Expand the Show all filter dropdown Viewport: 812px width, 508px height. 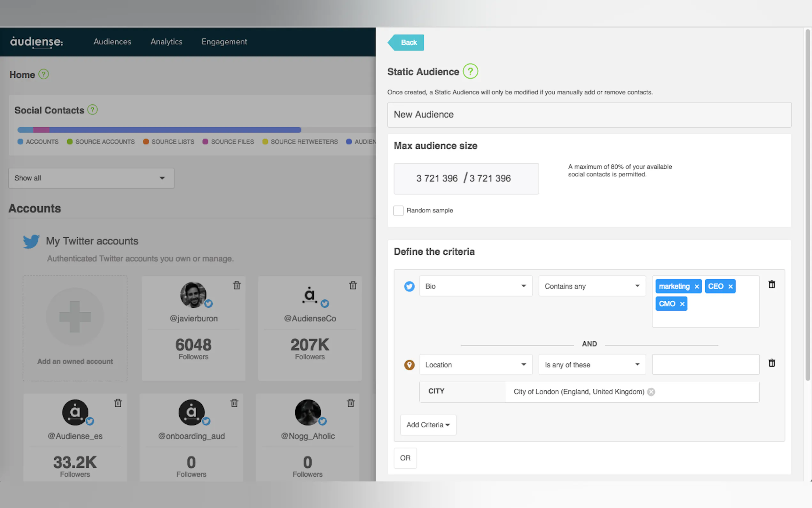(x=91, y=178)
